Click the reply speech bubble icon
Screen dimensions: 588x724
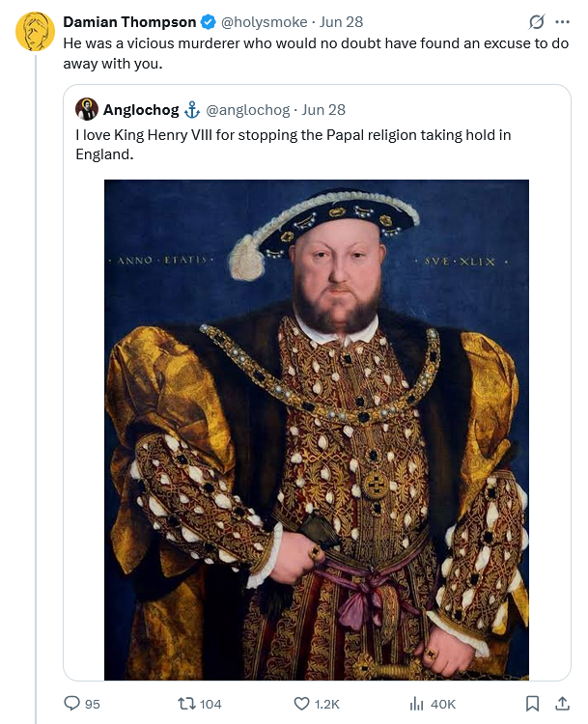(71, 703)
